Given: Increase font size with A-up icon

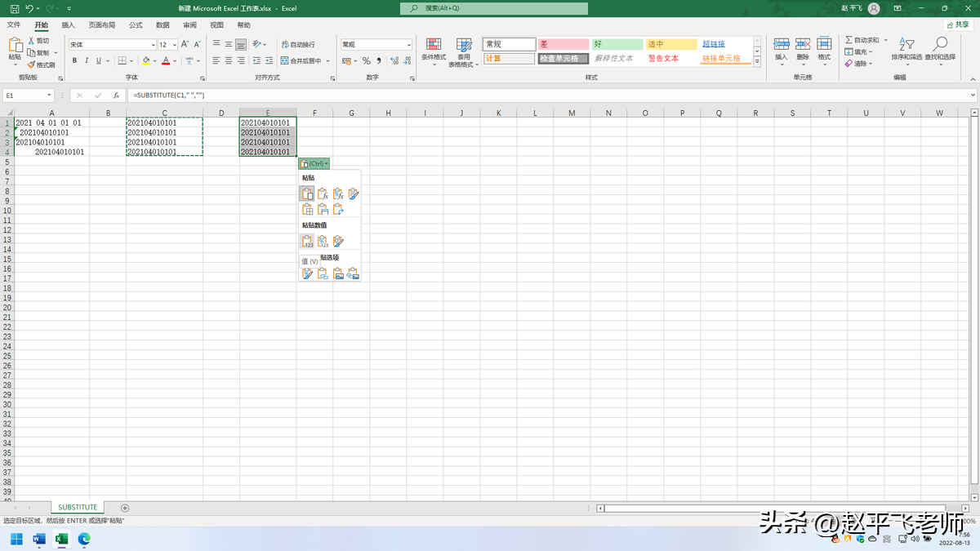Looking at the screenshot, I should (185, 44).
